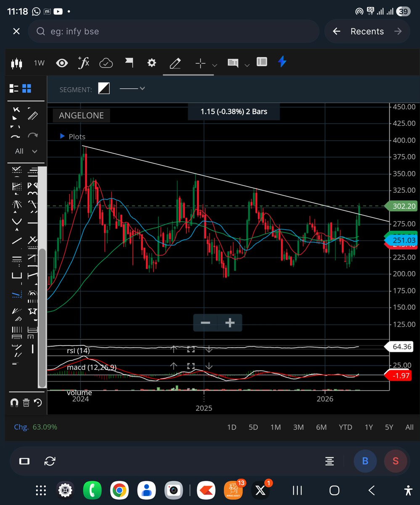Open the candlestick chart type selector
The image size is (420, 505).
(16, 63)
